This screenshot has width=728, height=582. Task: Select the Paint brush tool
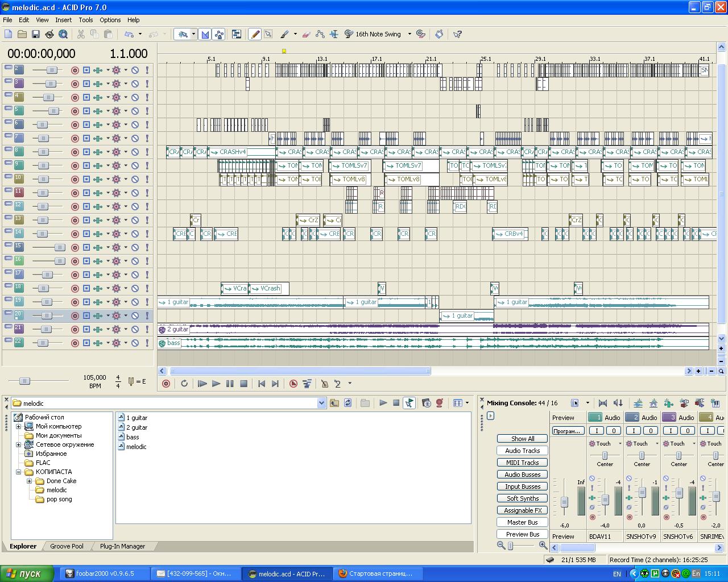tap(285, 34)
